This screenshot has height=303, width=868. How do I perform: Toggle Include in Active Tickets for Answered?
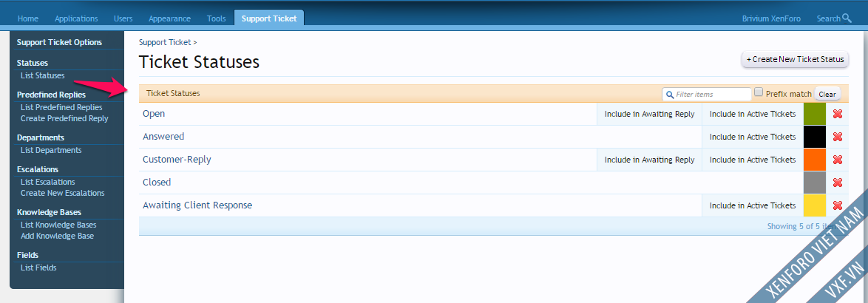click(x=753, y=137)
